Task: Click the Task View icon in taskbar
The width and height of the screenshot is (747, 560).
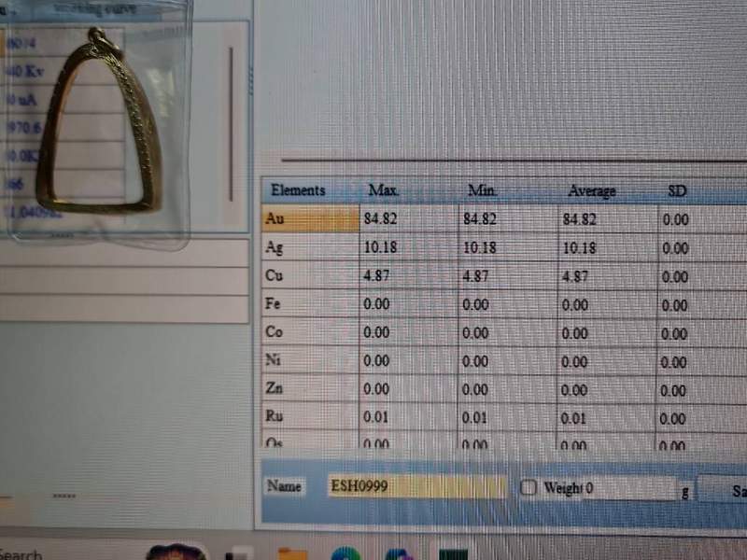Action: pos(240,553)
